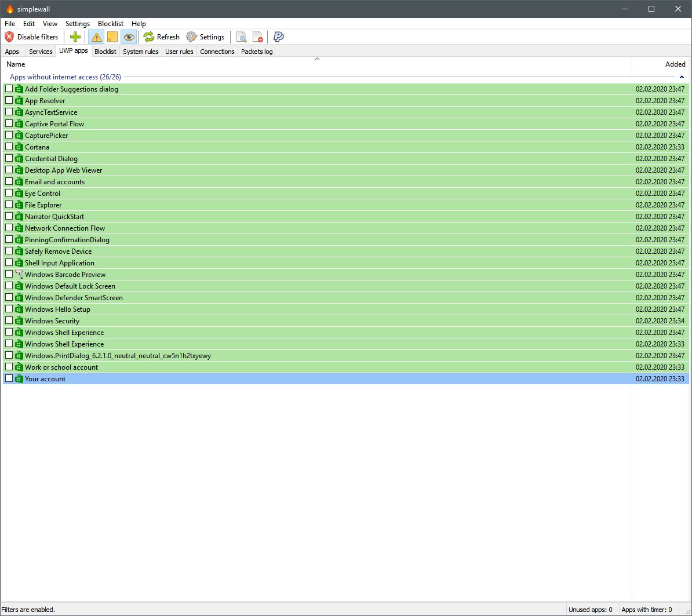Toggle the warning triangle notifications button
Screen dimensions: 692x616
96,37
